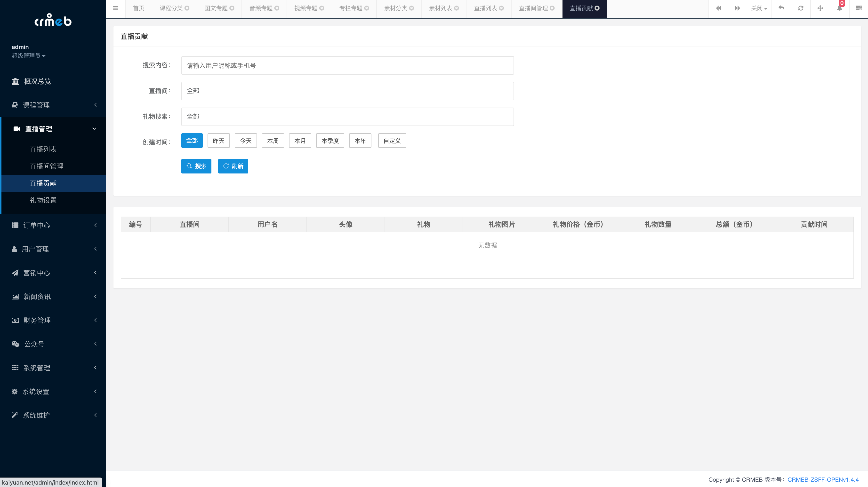Click the 系统设置 gear icon
Screen dimensions: 868x487
15,392
